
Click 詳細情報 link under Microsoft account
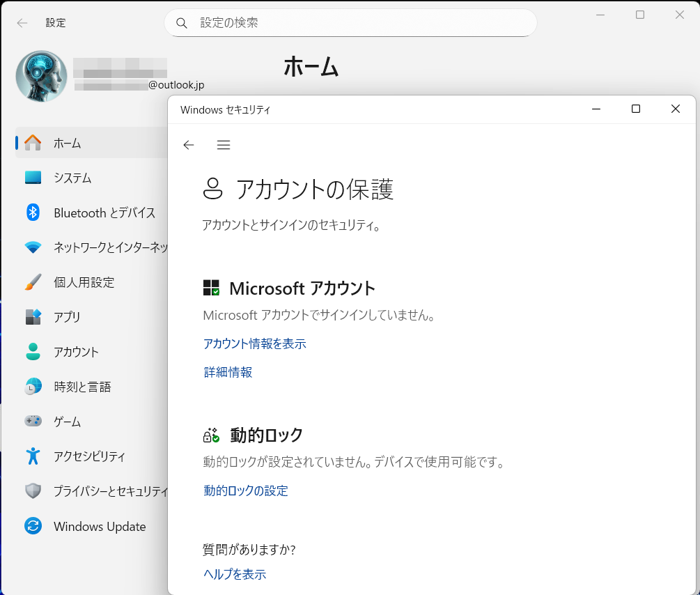[x=228, y=372]
